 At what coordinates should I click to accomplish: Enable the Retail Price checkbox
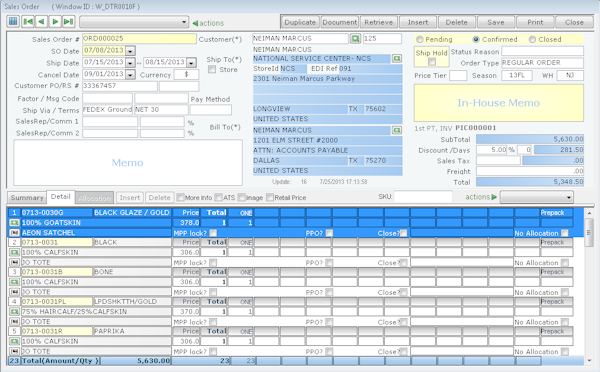270,197
